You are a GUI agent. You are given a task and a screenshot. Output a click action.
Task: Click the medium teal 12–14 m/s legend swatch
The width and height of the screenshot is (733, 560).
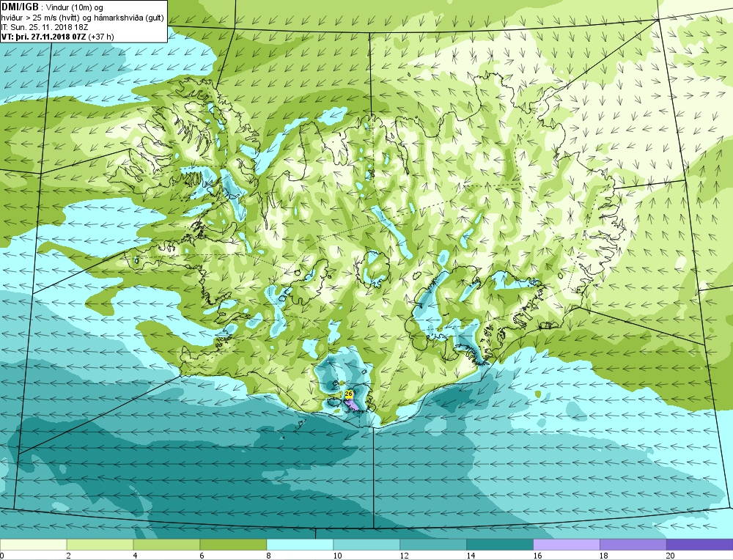click(x=433, y=545)
